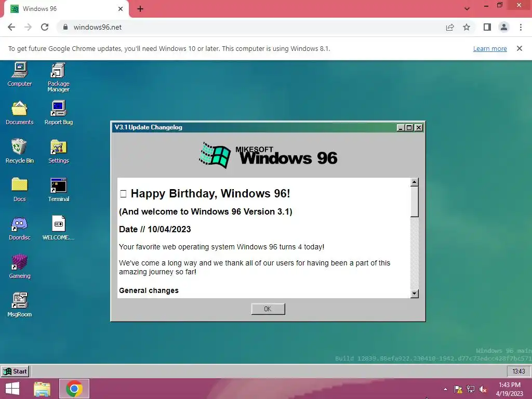Click the Windows 96 taskbar clock 13:43
The image size is (532, 399).
(518, 371)
